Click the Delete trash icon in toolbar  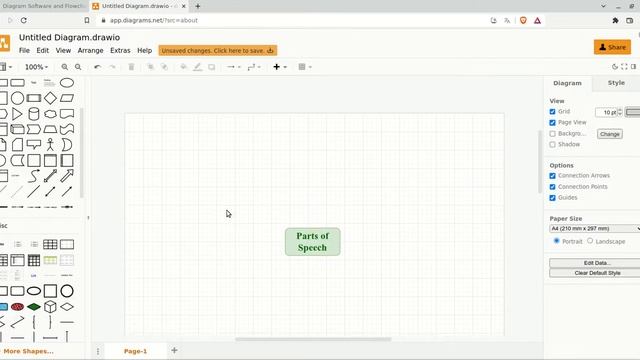pyautogui.click(x=131, y=67)
